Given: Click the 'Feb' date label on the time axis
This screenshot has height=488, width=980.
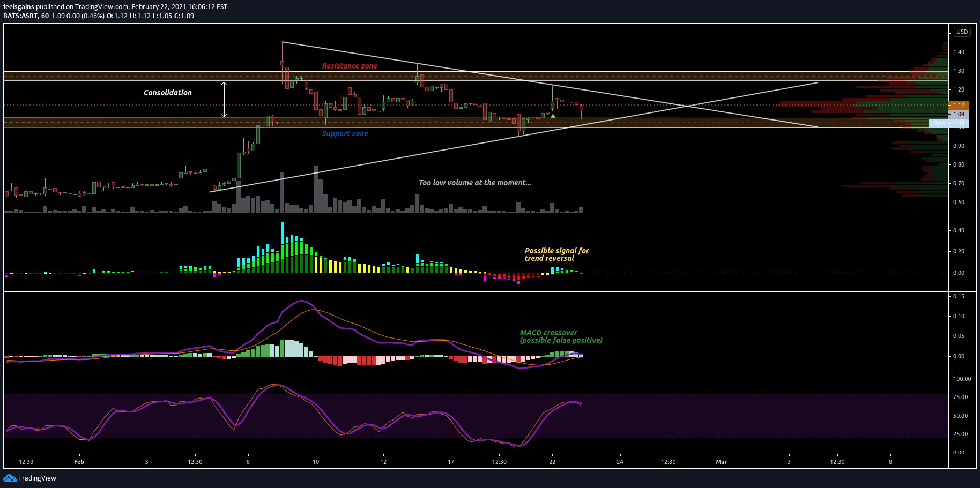Looking at the screenshot, I should click(79, 462).
